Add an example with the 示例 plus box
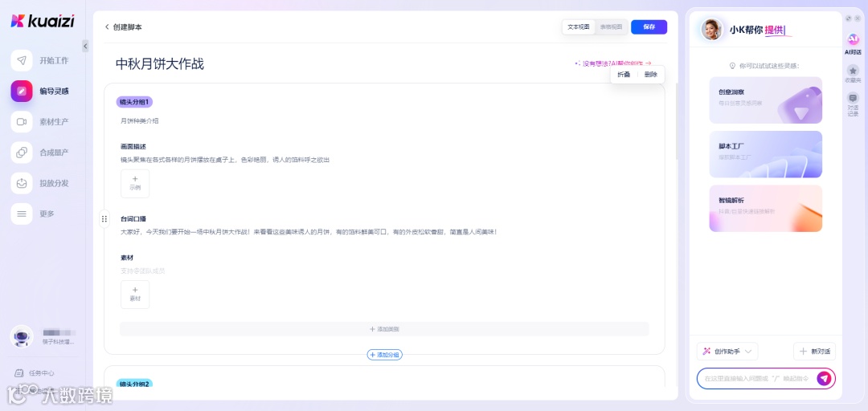The height and width of the screenshot is (411, 868). (x=135, y=183)
